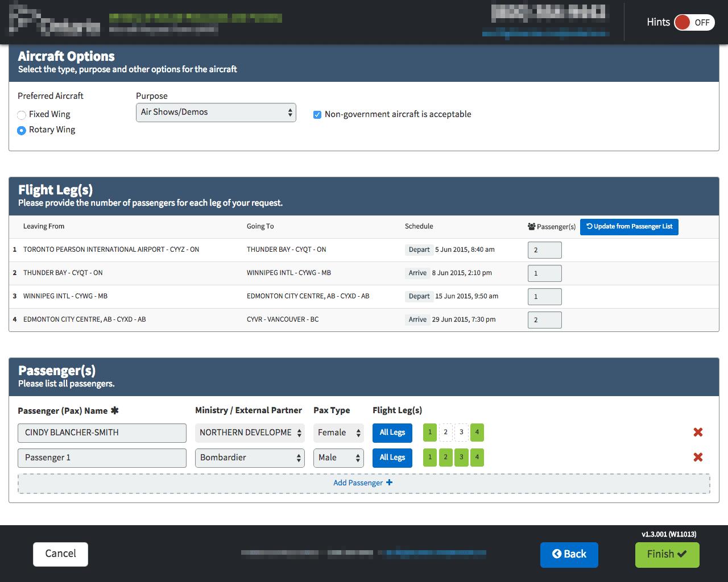The width and height of the screenshot is (728, 582).
Task: Open Ministry dropdown for Cindy Blancher-Smith
Action: point(250,433)
